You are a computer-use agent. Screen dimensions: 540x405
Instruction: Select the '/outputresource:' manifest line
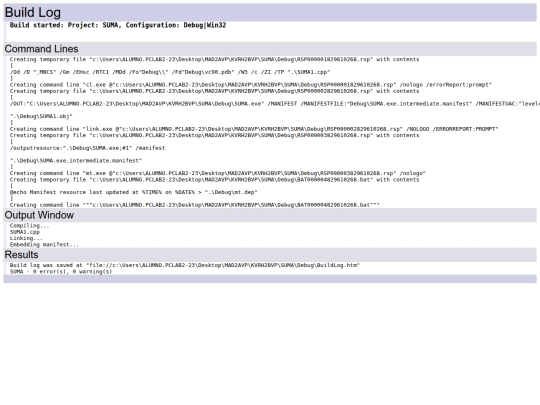87,148
